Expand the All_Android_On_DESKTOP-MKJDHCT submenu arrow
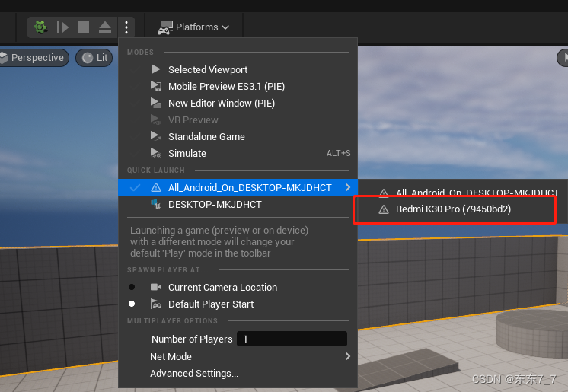This screenshot has width=568, height=392. (348, 187)
